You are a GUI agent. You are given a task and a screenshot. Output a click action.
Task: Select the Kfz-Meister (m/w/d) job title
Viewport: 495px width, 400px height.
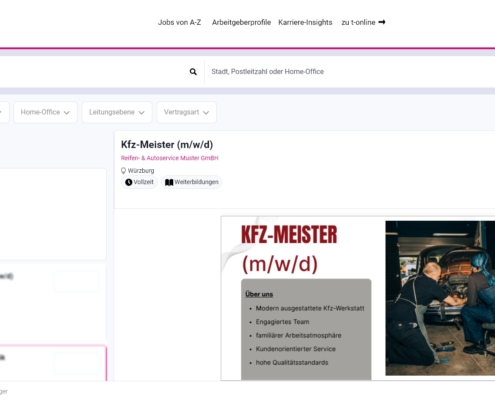click(x=167, y=145)
